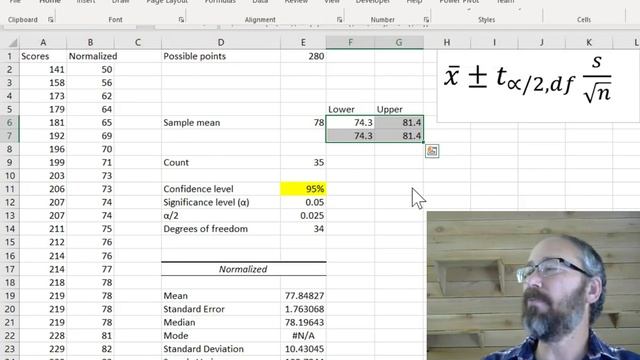The image size is (640, 360).
Task: Select the score cell 173
Action: point(43,96)
